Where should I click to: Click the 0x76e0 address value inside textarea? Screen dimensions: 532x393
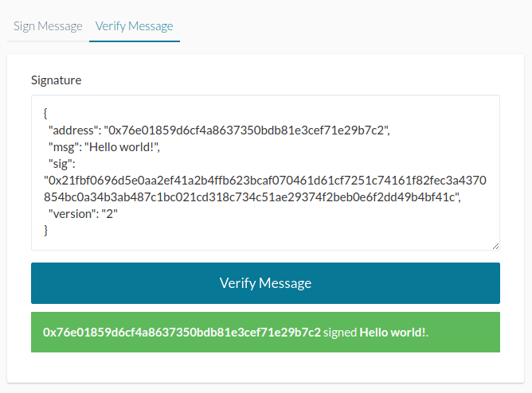[246, 130]
